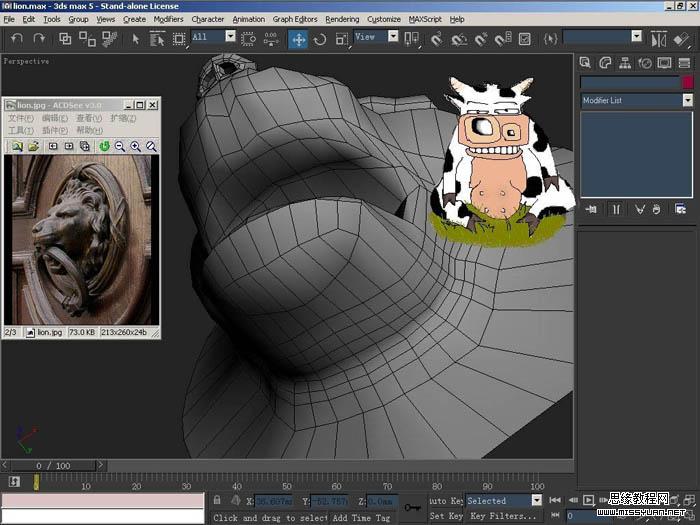Viewport: 700px width, 525px height.
Task: Click the Redo arrow icon
Action: tap(39, 39)
